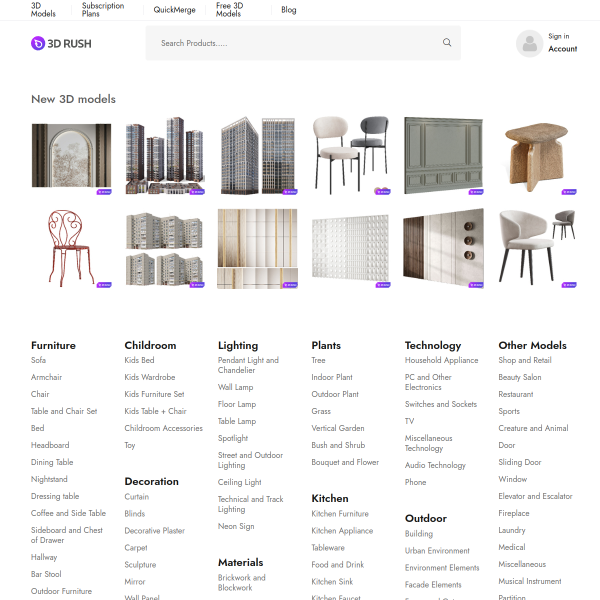Select the Kids Bed link
The width and height of the screenshot is (600, 600).
139,360
